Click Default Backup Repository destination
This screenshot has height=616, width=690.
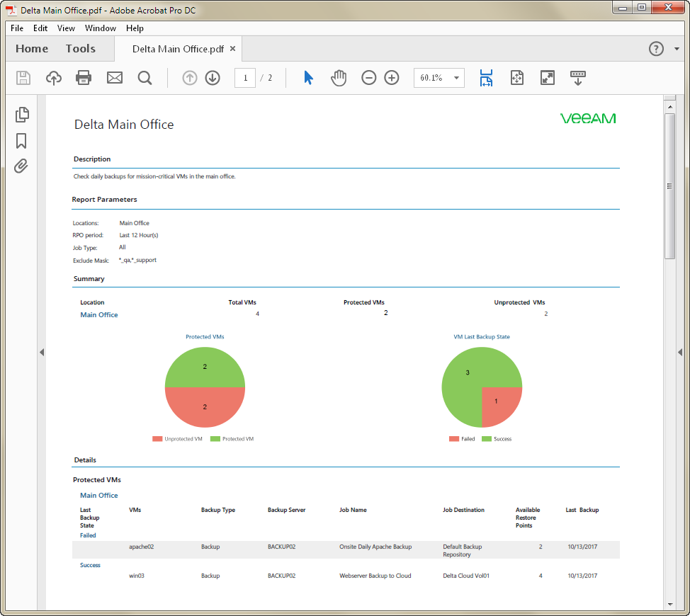[x=462, y=550]
